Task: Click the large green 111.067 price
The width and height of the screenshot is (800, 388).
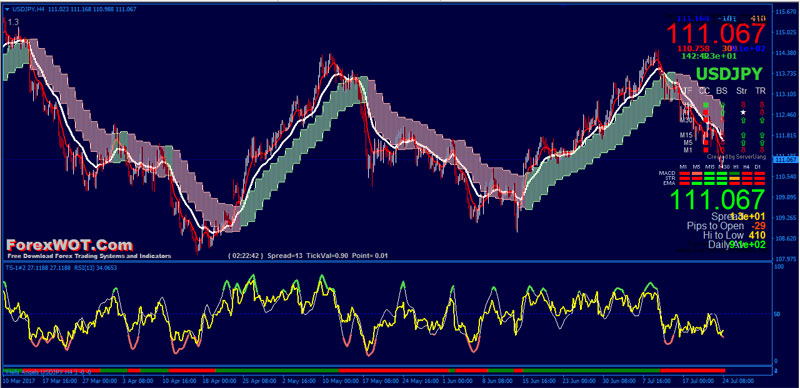Action: click(717, 200)
